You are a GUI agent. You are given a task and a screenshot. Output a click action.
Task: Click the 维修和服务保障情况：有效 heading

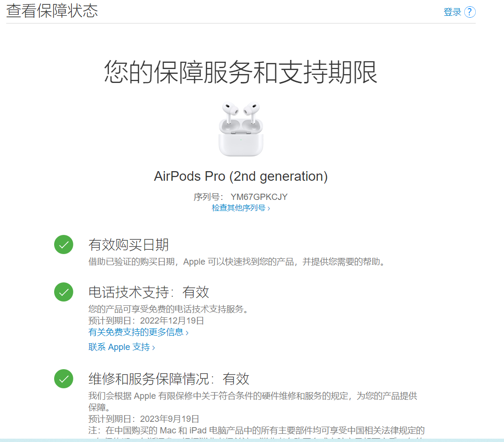(x=169, y=379)
